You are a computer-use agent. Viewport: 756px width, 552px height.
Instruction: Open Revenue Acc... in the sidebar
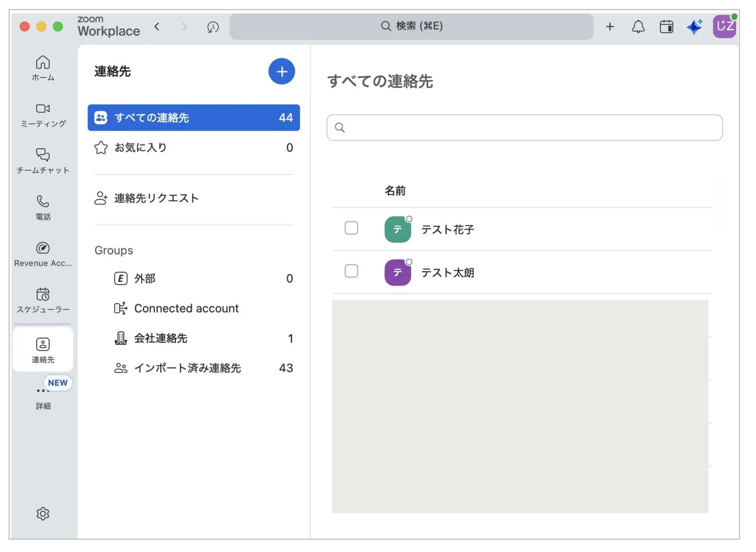point(43,254)
